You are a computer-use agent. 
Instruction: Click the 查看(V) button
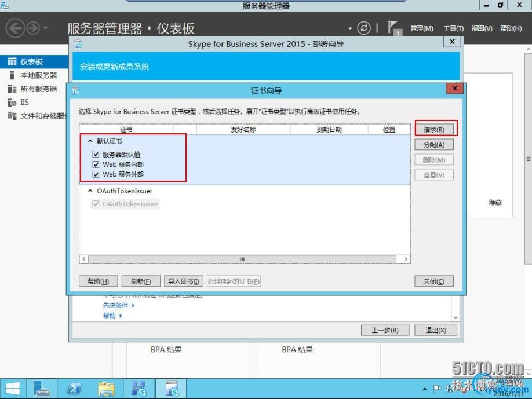[434, 175]
